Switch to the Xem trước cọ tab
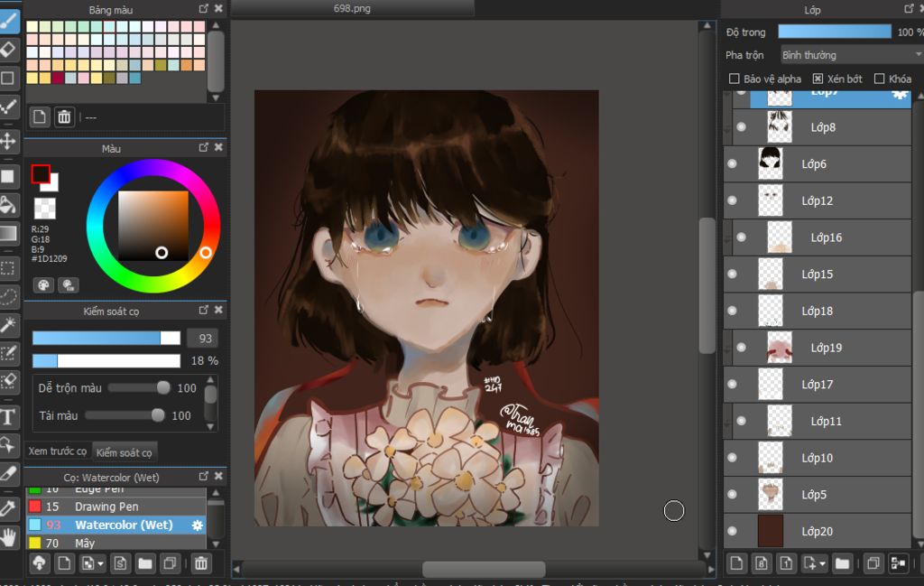 click(57, 451)
